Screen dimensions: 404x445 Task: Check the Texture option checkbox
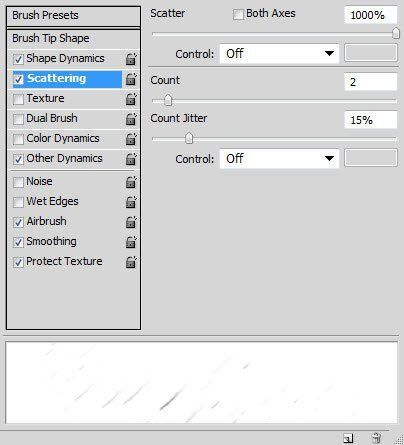tap(18, 99)
